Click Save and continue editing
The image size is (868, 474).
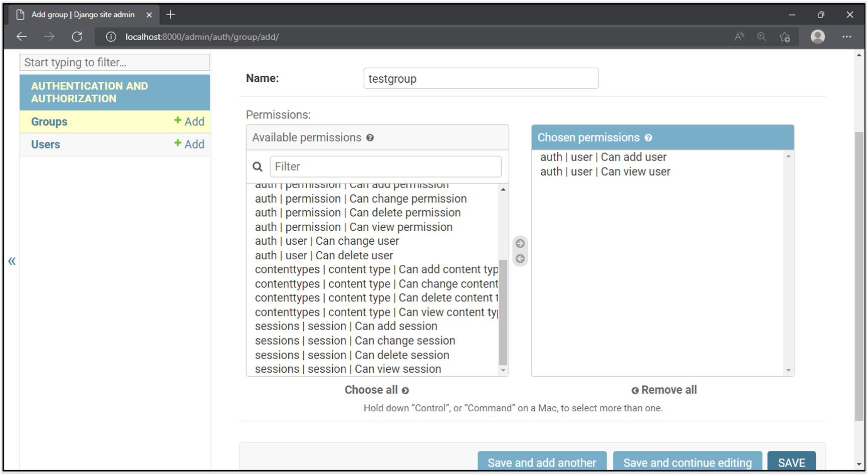tap(687, 462)
